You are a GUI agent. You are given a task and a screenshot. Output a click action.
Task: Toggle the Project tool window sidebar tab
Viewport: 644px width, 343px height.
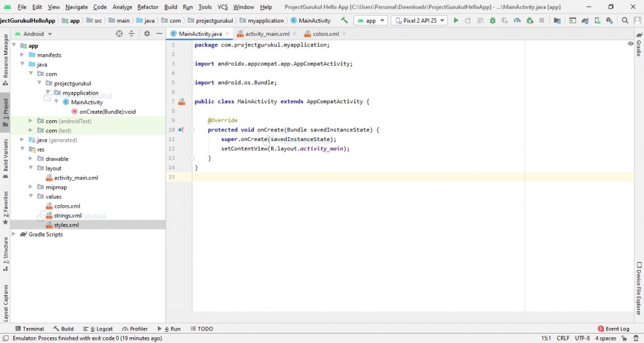(x=5, y=110)
